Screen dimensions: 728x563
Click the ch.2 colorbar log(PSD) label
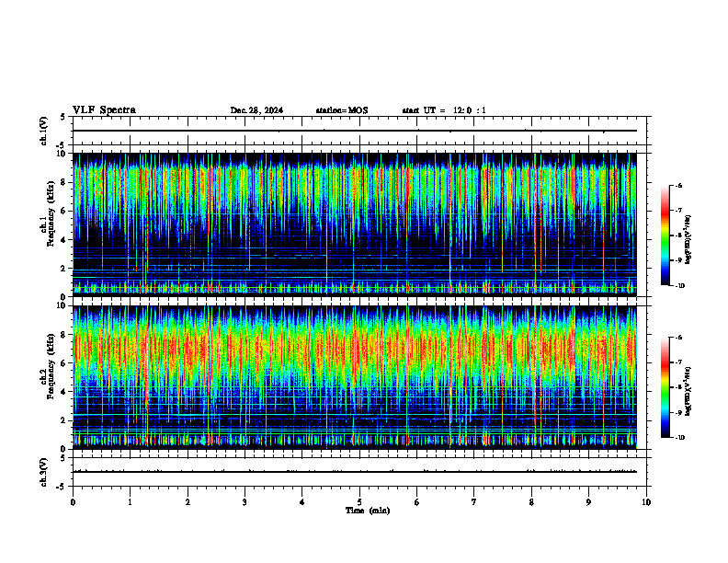coord(688,391)
